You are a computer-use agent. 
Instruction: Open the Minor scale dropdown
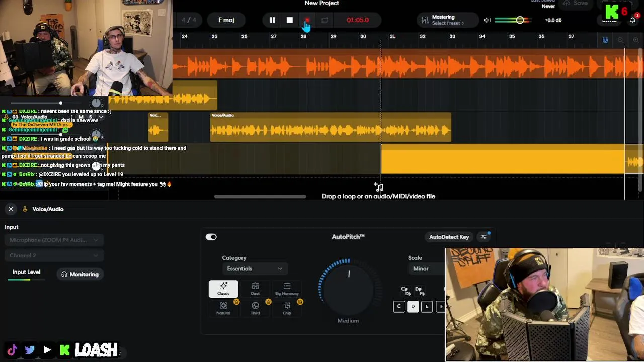click(x=427, y=268)
